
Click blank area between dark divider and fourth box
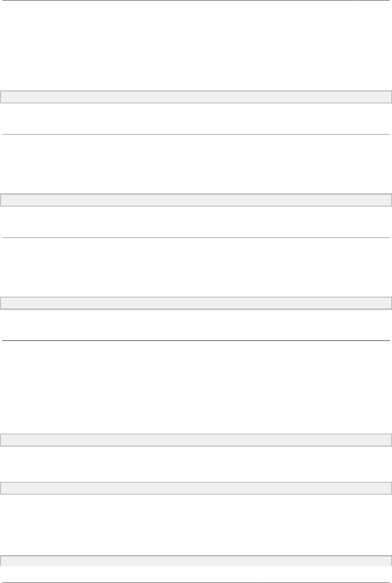tap(196, 387)
